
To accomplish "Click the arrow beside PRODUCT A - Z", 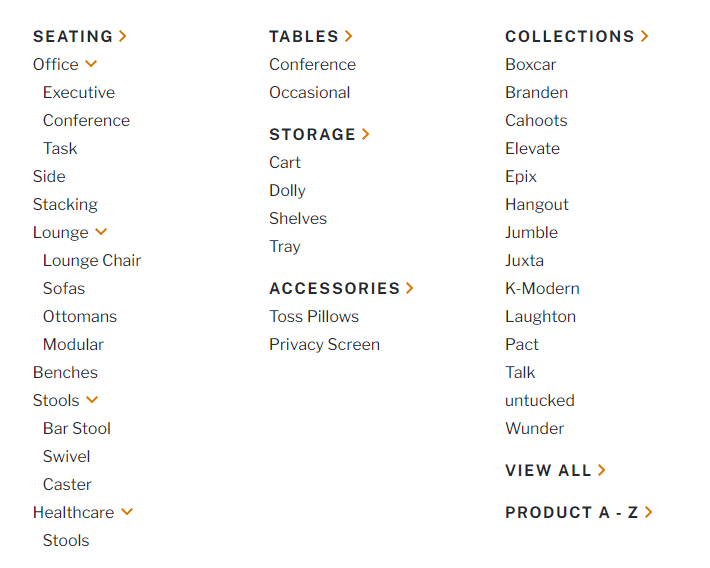I will click(x=649, y=512).
